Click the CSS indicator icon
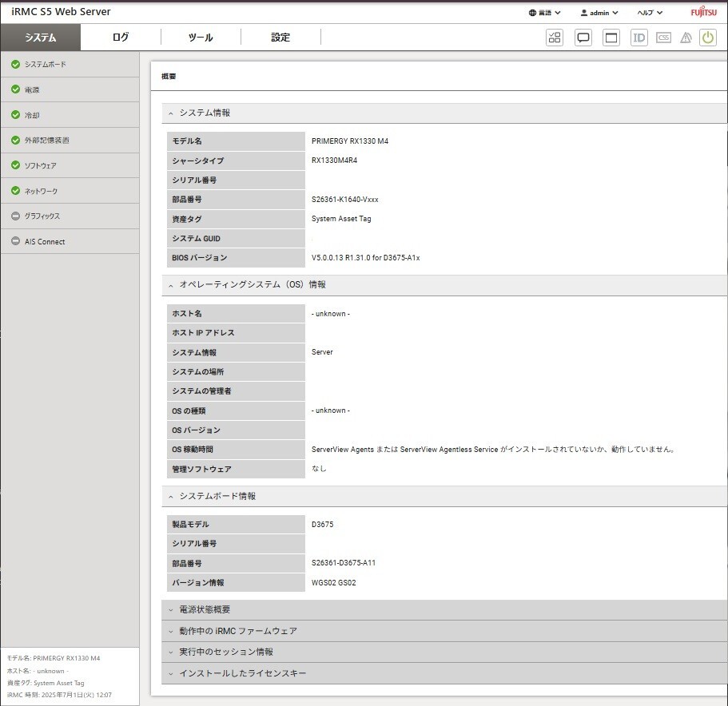The width and height of the screenshot is (728, 706). pos(663,38)
